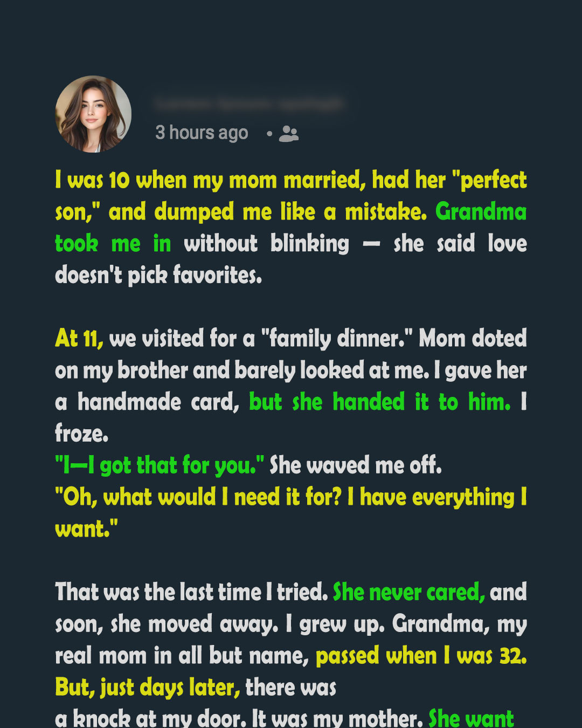Click the 'Oh, what would I need' quote
Image resolution: width=582 pixels, height=728 pixels.
[x=291, y=513]
